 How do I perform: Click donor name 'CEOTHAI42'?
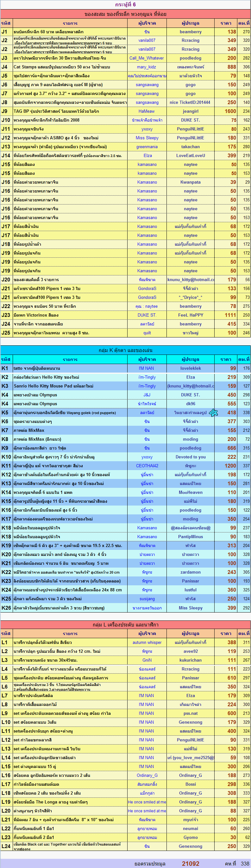pyautogui.click(x=147, y=466)
